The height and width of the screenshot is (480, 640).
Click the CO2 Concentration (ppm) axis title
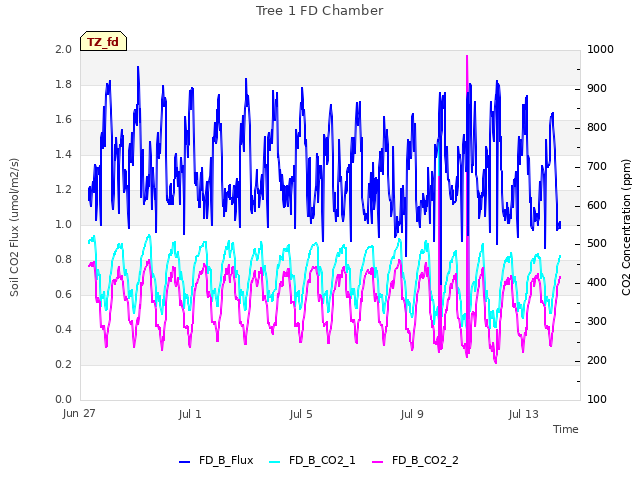(x=626, y=227)
